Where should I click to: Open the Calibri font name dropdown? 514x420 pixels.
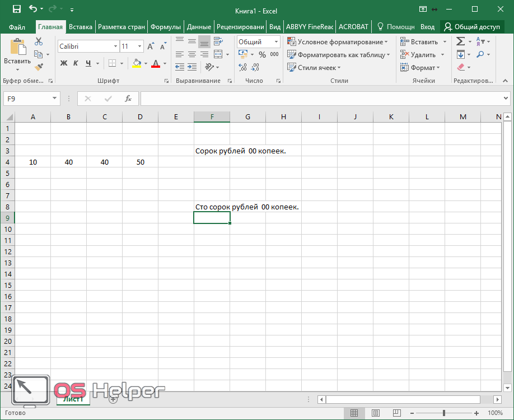click(115, 46)
